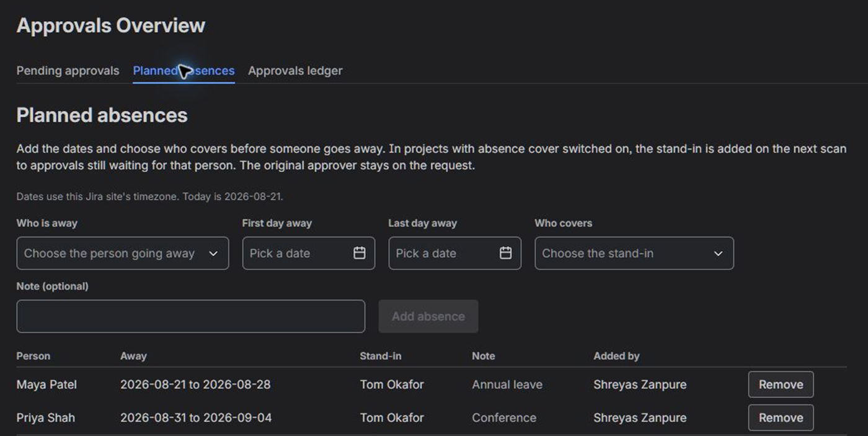868x436 pixels.
Task: Focus the Note (optional) text box
Action: [x=191, y=316]
